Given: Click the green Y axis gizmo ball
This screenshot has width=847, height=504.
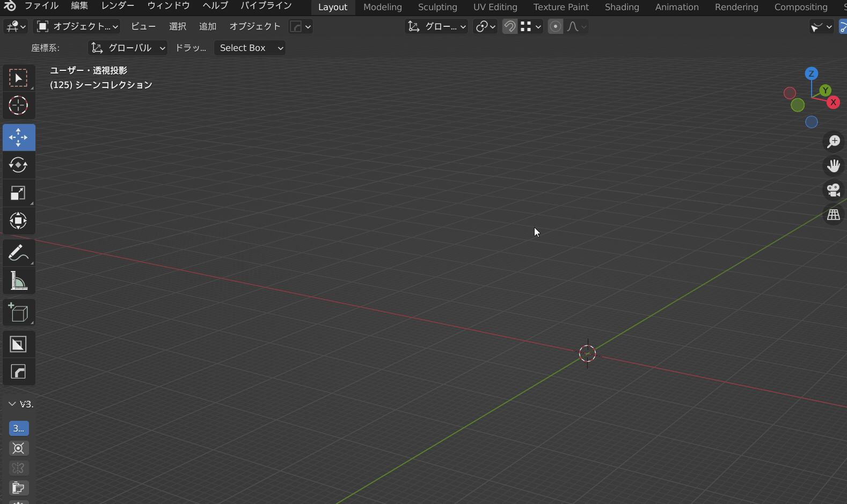Looking at the screenshot, I should pyautogui.click(x=825, y=90).
